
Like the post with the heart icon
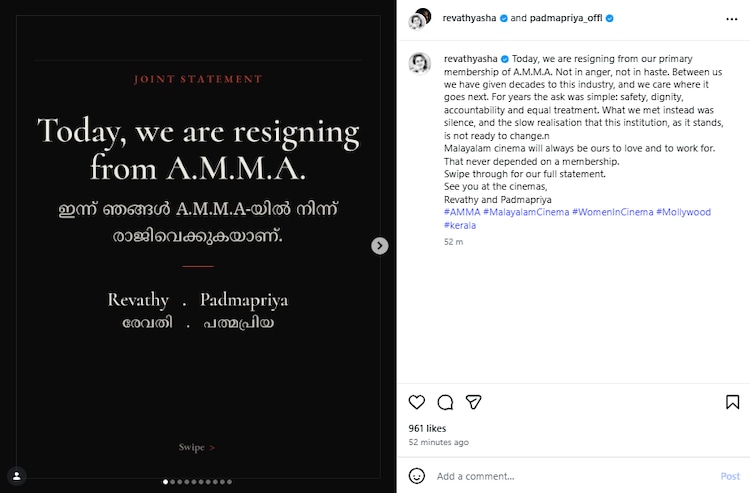[417, 402]
